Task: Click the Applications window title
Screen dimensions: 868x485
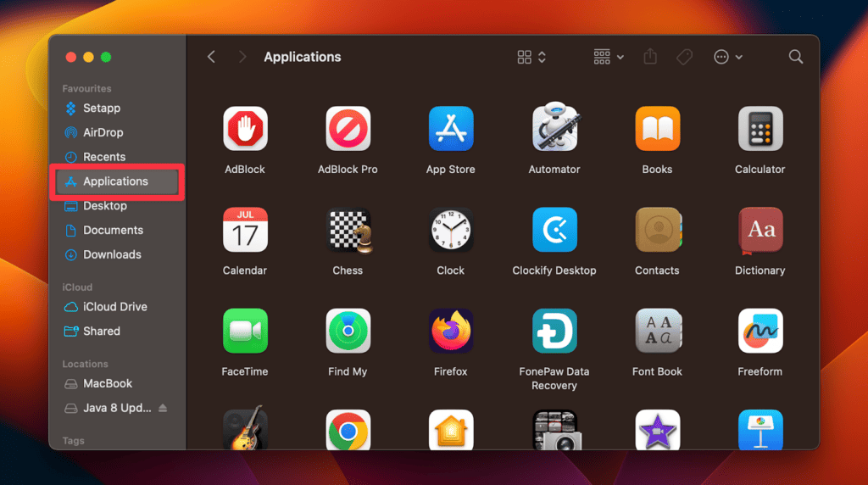Action: (303, 57)
